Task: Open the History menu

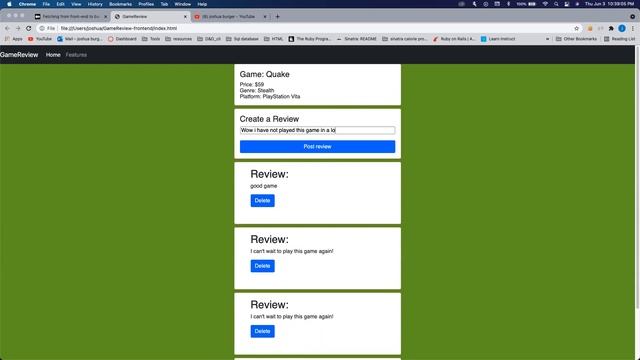Action: [95, 4]
